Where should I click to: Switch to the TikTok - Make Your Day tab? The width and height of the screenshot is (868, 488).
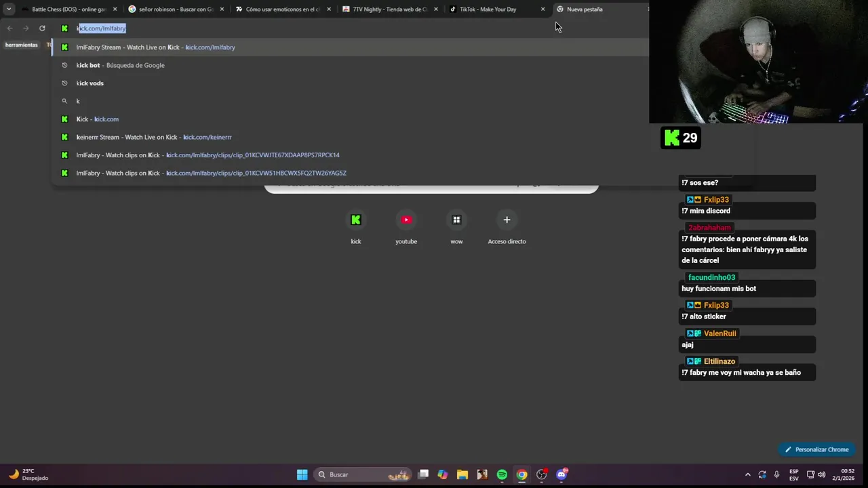[x=496, y=9]
